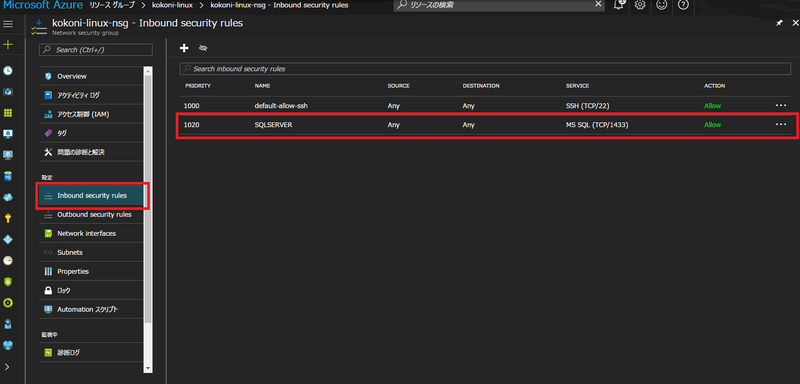Click priority 1000 cell
Screen dimensions: 800x384
pyautogui.click(x=192, y=106)
